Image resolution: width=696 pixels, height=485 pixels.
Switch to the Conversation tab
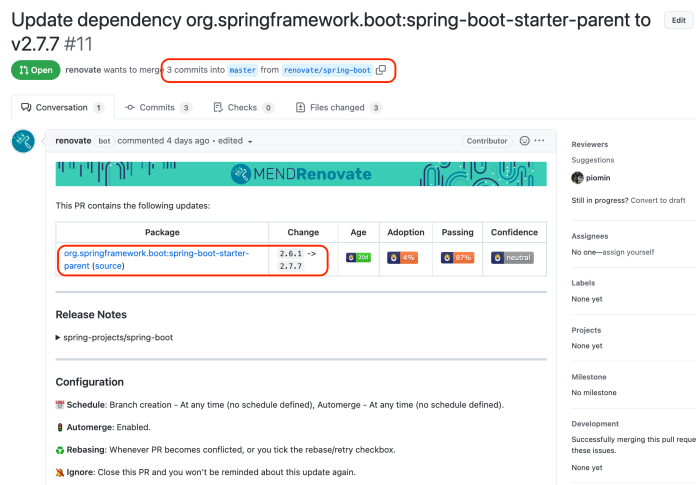point(63,107)
